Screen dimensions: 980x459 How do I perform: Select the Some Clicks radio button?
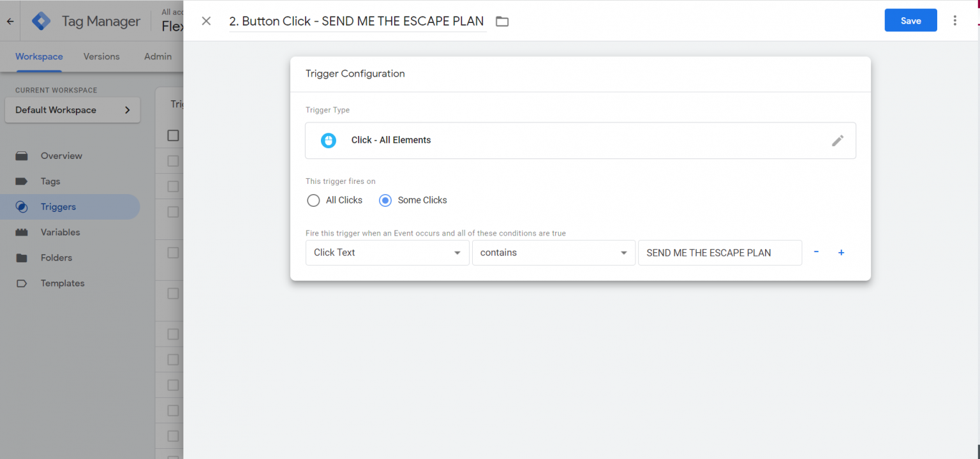pyautogui.click(x=385, y=200)
